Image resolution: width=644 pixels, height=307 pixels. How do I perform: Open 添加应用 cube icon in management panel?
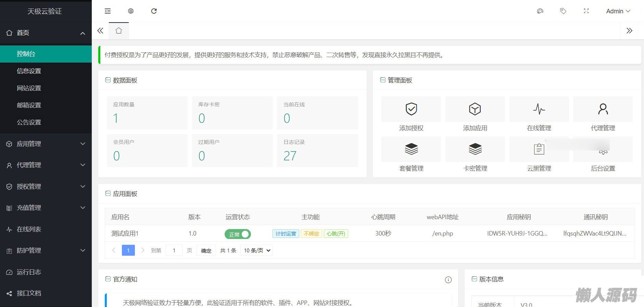coord(475,109)
